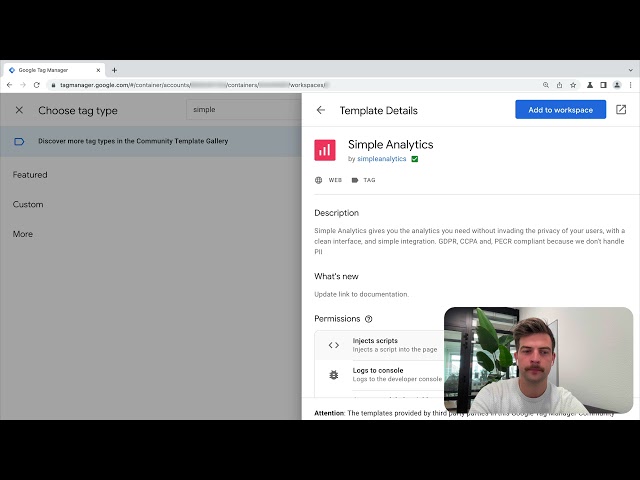Screen dimensions: 640x480
Task: Click the tag icon in gallery banner
Action: (x=19, y=142)
